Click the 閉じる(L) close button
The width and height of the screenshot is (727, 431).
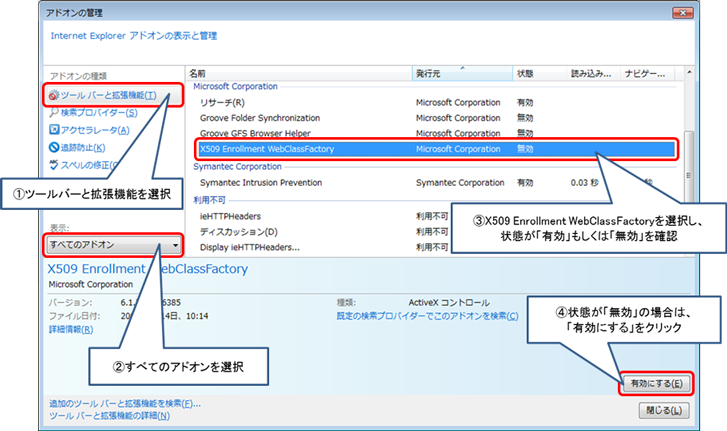pos(664,411)
